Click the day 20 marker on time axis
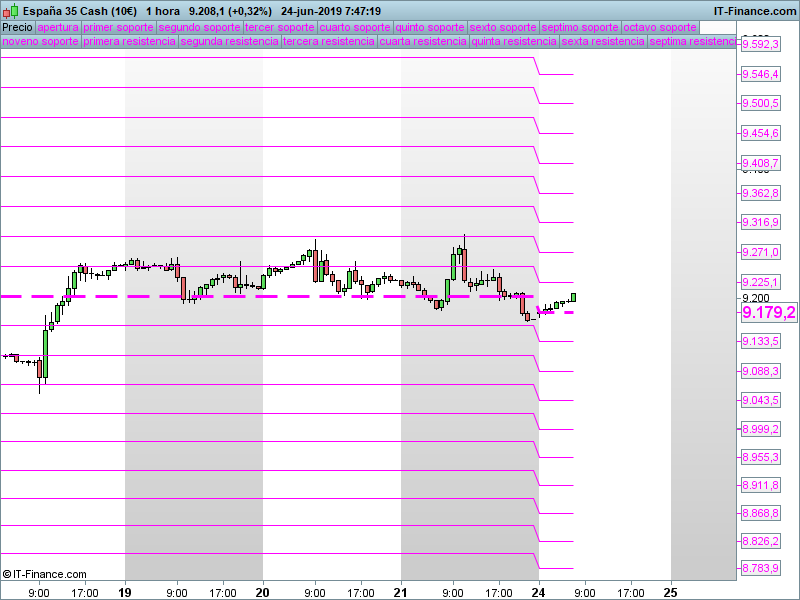The width and height of the screenshot is (800, 600). click(262, 592)
